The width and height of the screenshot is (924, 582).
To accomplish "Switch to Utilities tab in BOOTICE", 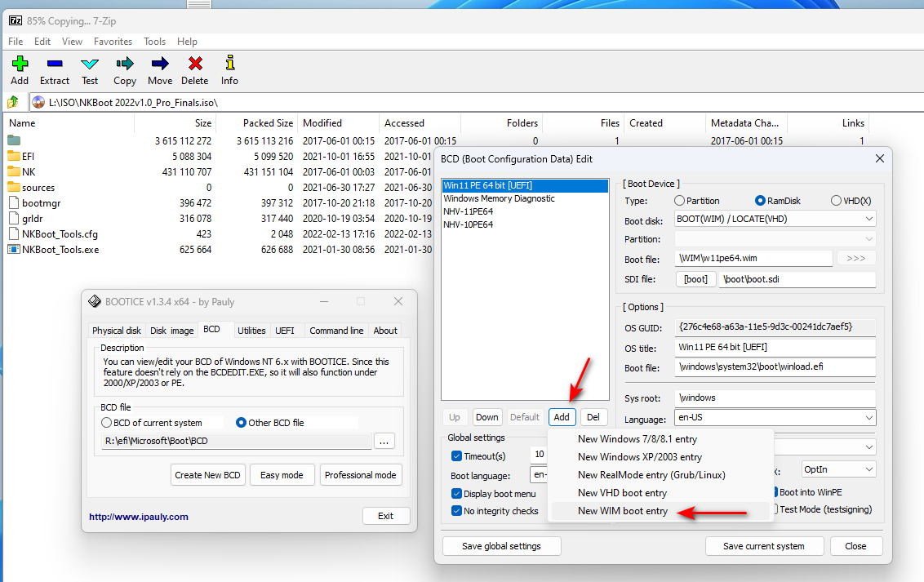I will (x=251, y=331).
